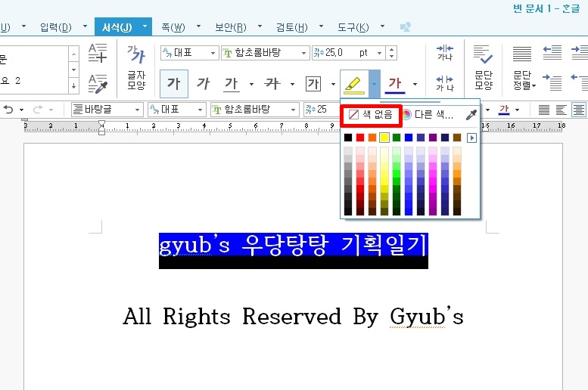Select the brown color swatch
Viewport: 588px width, 390px height.
457,138
